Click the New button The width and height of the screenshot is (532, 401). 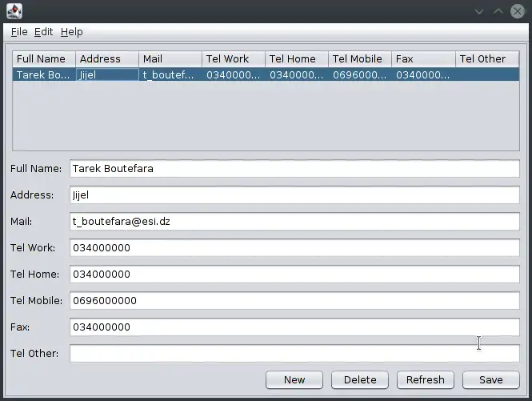(294, 379)
